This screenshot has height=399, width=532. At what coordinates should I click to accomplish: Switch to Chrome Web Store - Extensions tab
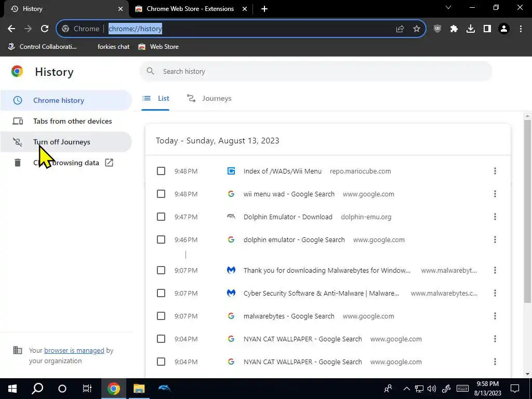pos(191,9)
